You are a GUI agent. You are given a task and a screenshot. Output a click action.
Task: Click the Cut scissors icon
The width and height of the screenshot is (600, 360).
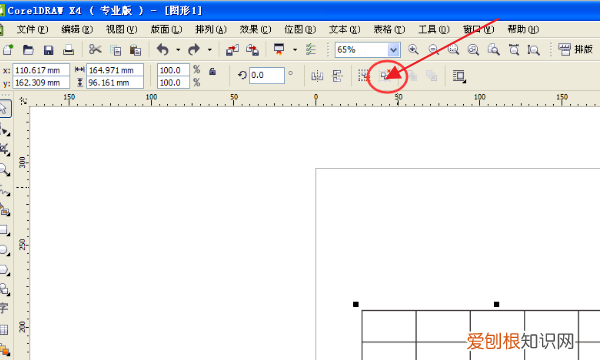pyautogui.click(x=95, y=49)
